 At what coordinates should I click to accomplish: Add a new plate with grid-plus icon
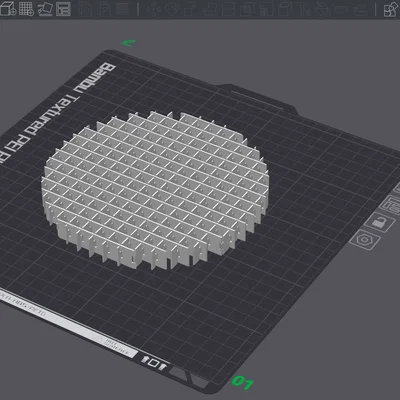click(26, 9)
